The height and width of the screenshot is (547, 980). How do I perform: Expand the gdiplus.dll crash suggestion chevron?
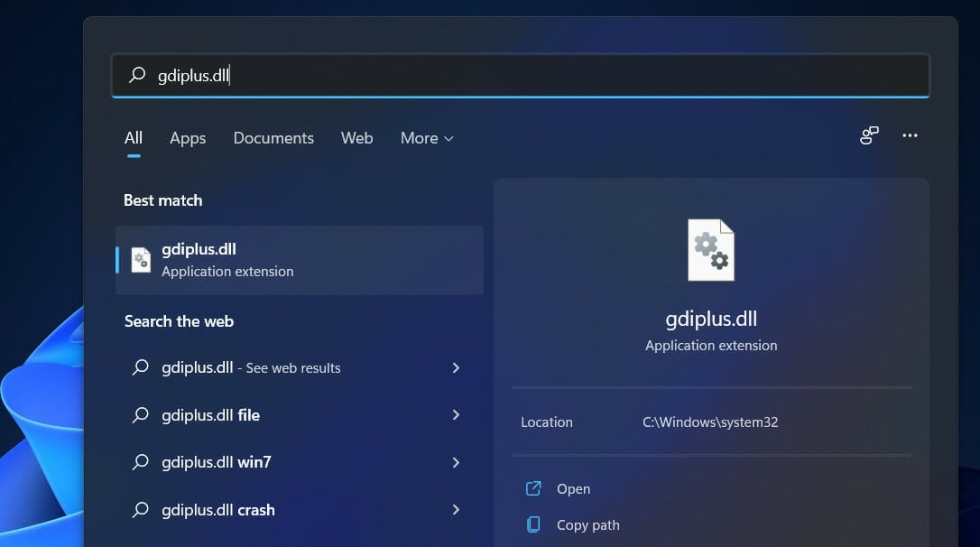tap(456, 510)
